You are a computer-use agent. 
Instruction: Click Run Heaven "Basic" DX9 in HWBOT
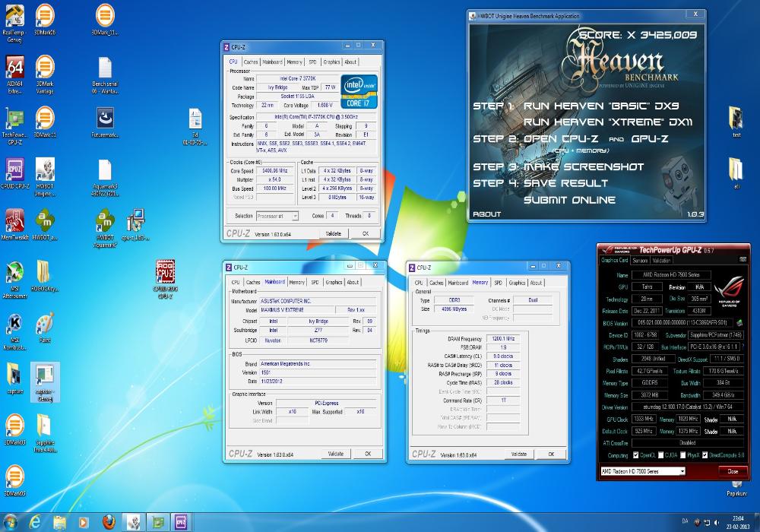601,106
